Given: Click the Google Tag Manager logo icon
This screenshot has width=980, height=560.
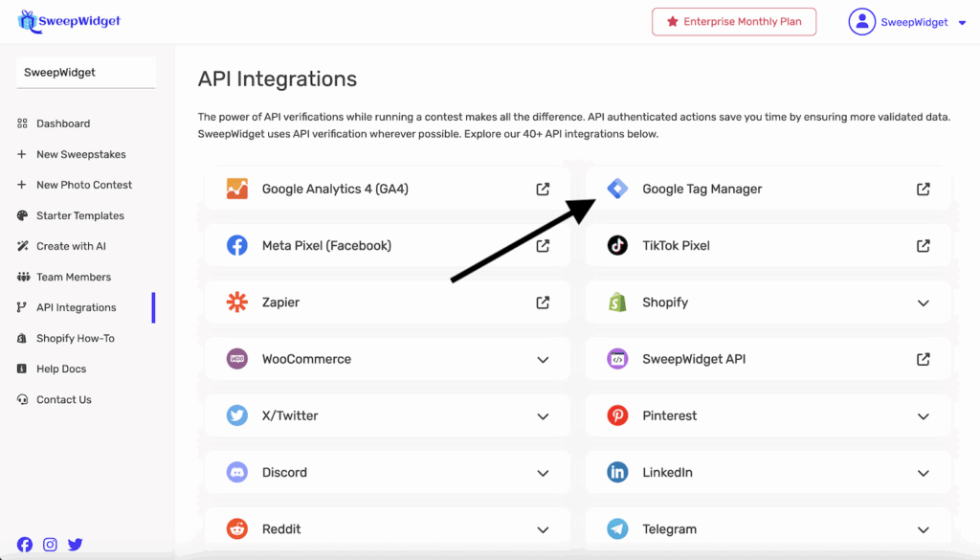Looking at the screenshot, I should tap(617, 190).
